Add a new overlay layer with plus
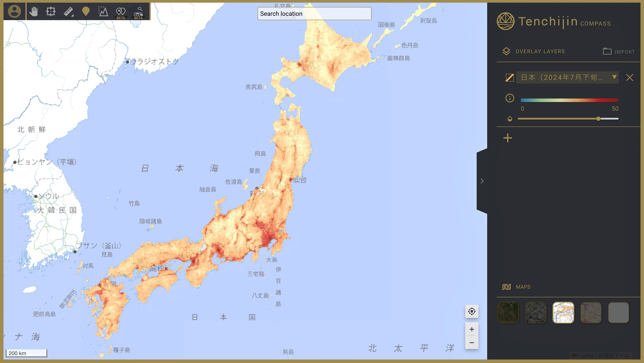 pos(508,138)
